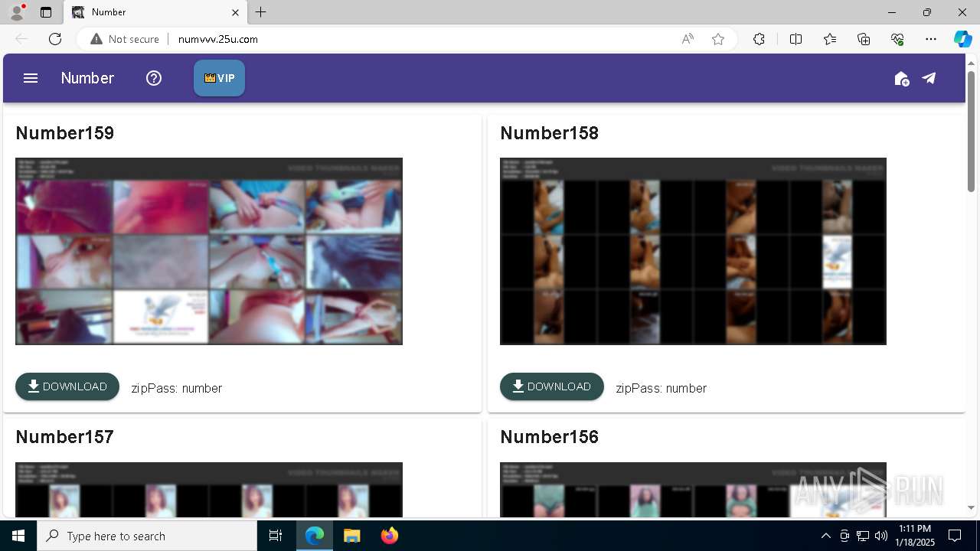Click the Download button for Number159
This screenshot has width=980, height=551.
(67, 386)
